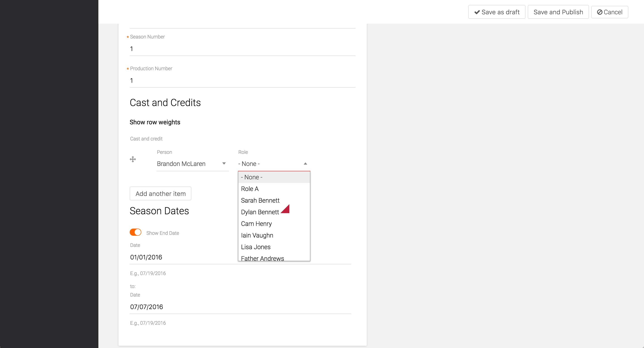Select Lisa Jones role option
Viewport: 644px width, 348px height.
click(x=256, y=247)
